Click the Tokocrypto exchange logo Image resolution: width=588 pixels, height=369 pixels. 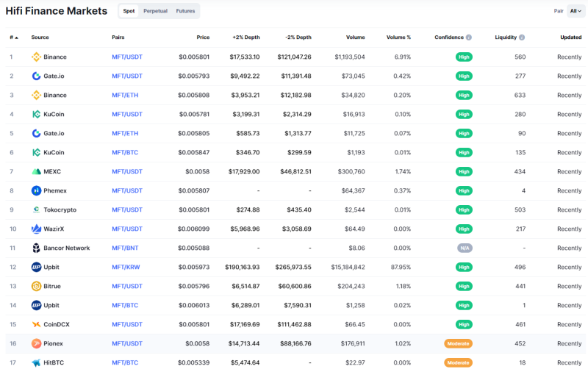(36, 210)
